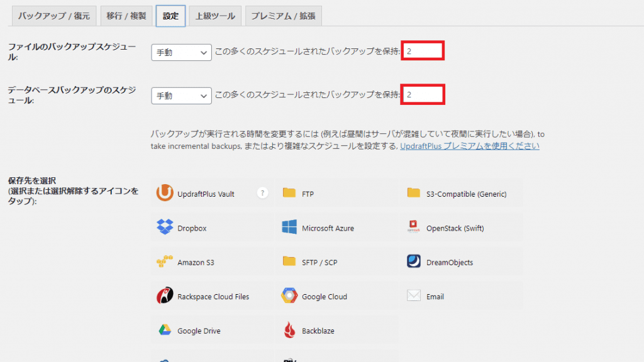Choose DreamObjects as storage destination
644x362 pixels.
[414, 262]
